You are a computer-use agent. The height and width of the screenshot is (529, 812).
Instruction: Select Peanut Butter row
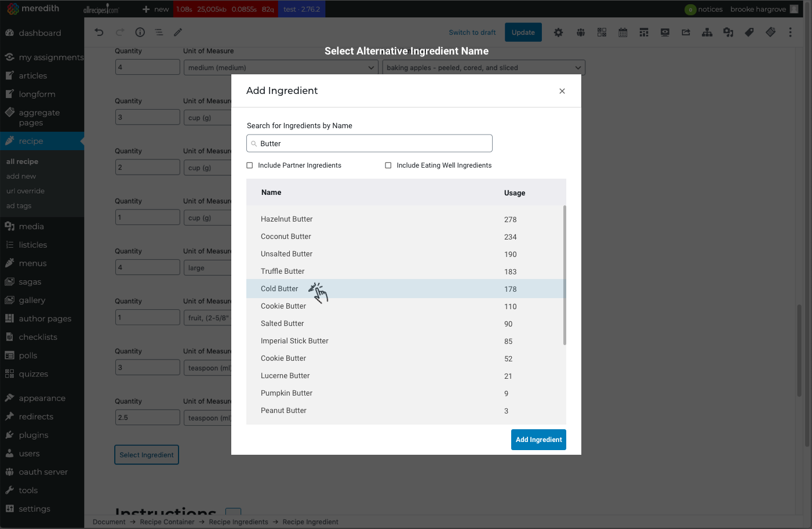tap(406, 411)
